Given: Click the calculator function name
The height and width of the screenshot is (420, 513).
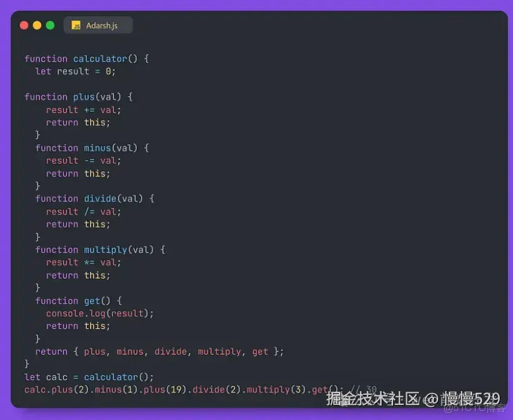Looking at the screenshot, I should pyautogui.click(x=99, y=58).
